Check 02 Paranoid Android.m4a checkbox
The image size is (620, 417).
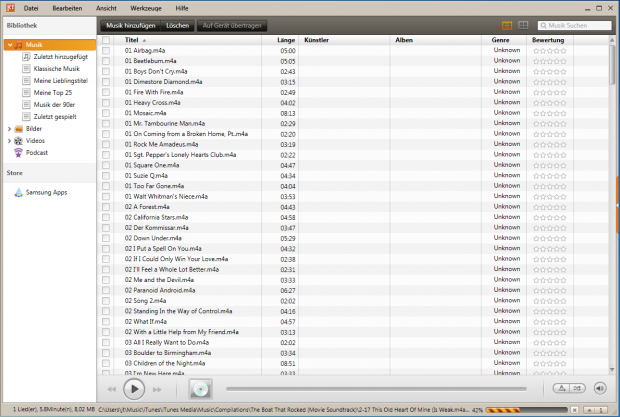(106, 290)
